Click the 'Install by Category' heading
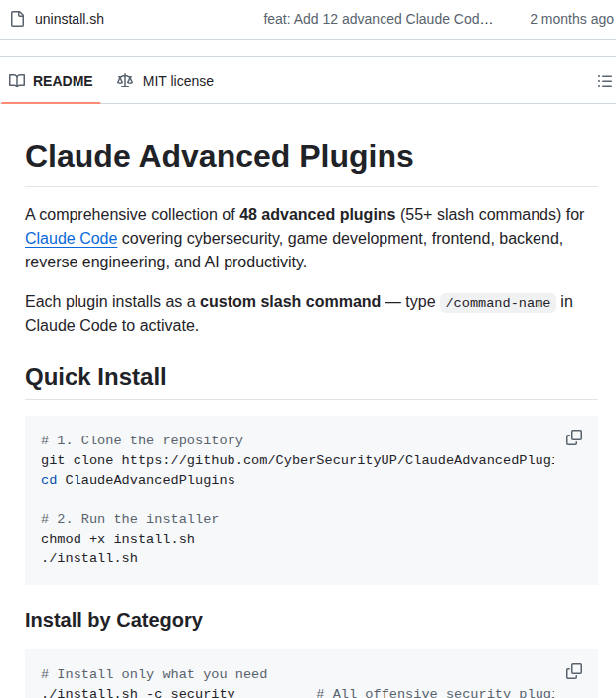Viewport: 616px width, 698px height. (x=114, y=620)
